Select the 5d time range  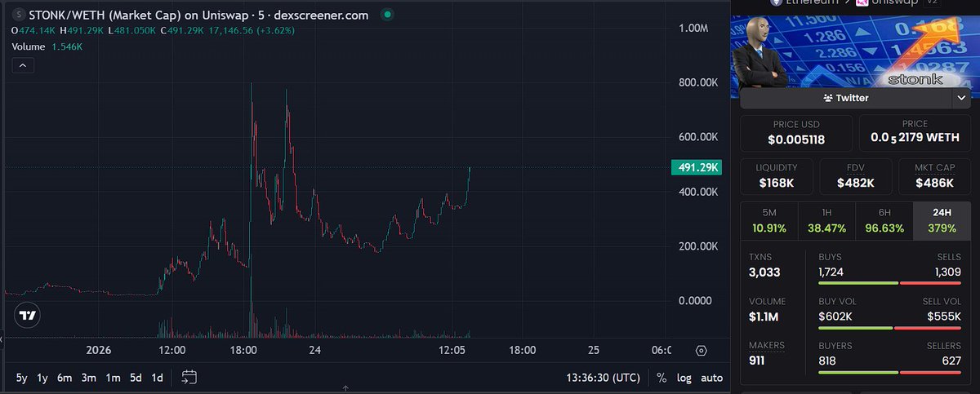click(136, 378)
